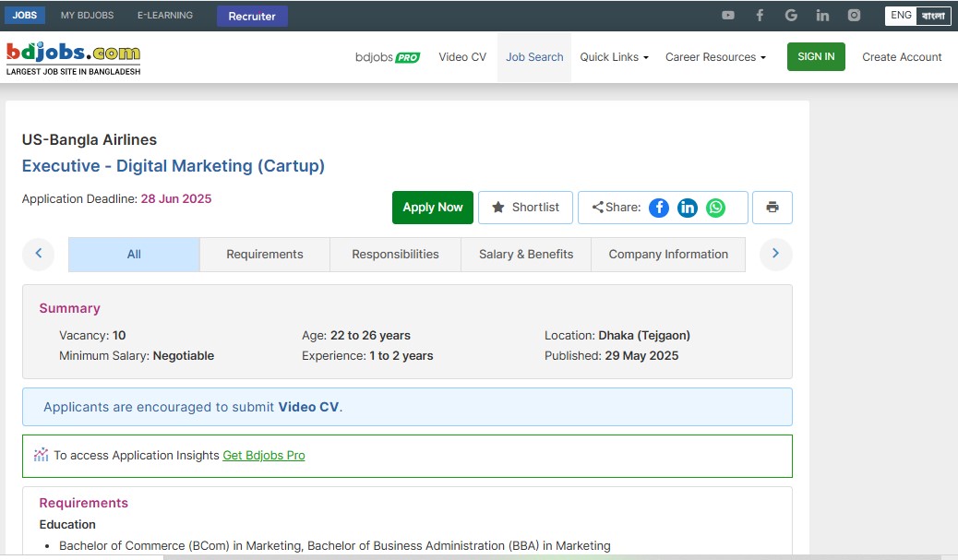Switch to Salary & Benefits tab
The height and width of the screenshot is (560, 958).
[526, 254]
